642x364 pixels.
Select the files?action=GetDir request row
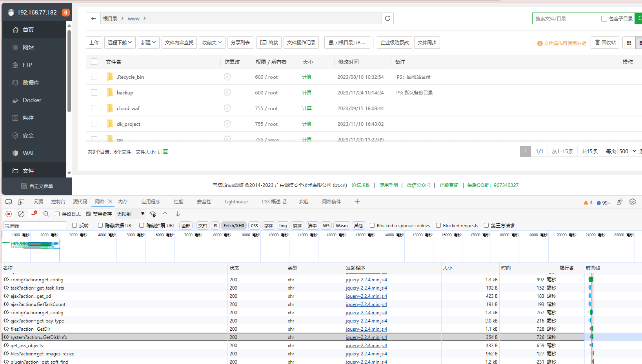point(293,329)
